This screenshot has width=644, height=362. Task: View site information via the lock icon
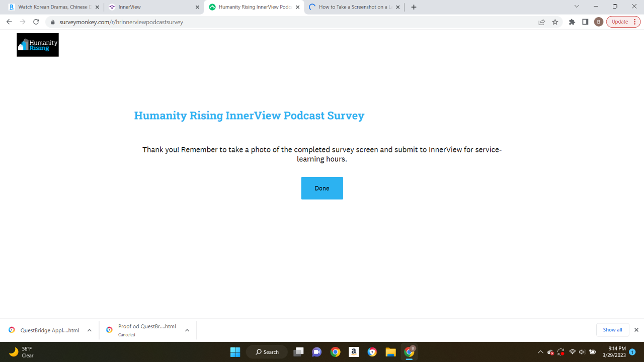coord(53,22)
